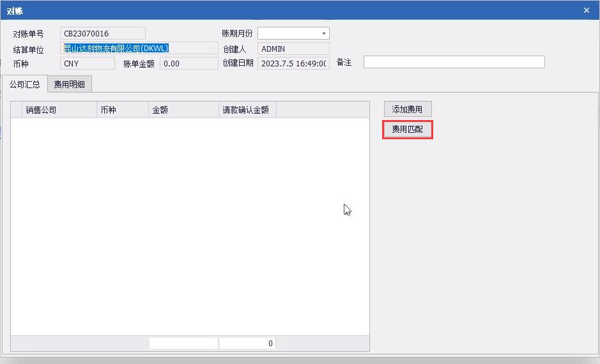The height and width of the screenshot is (364, 600).
Task: Click the 费用匹配 button
Action: click(408, 130)
